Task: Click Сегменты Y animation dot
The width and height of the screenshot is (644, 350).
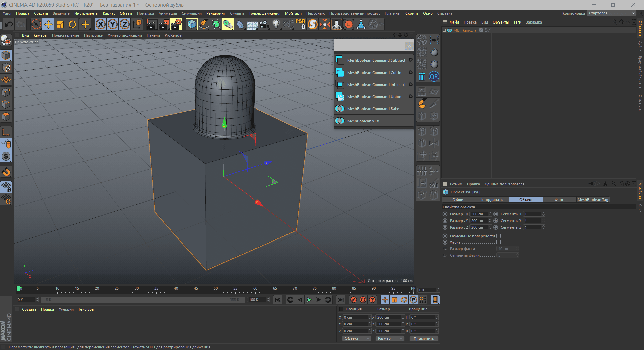Action: point(496,221)
